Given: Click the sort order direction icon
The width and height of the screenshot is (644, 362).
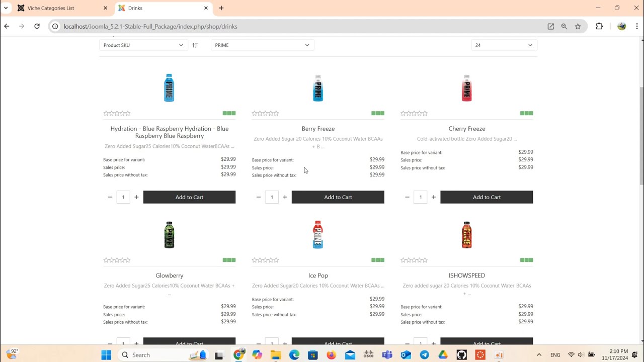Looking at the screenshot, I should click(195, 45).
